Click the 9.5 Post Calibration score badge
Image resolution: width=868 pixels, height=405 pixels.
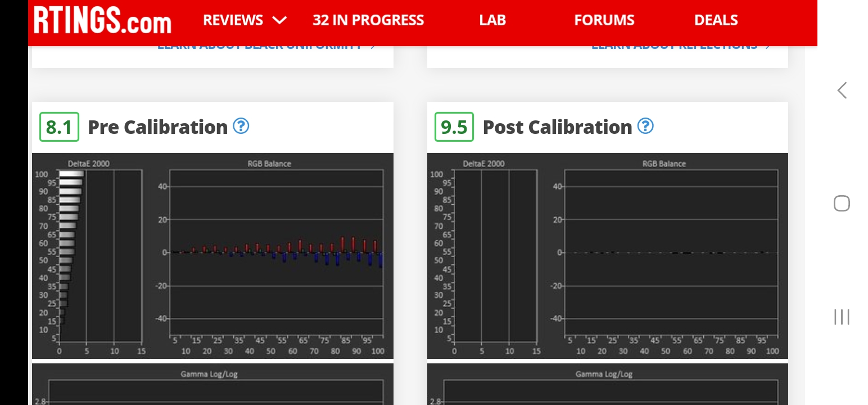(x=454, y=127)
